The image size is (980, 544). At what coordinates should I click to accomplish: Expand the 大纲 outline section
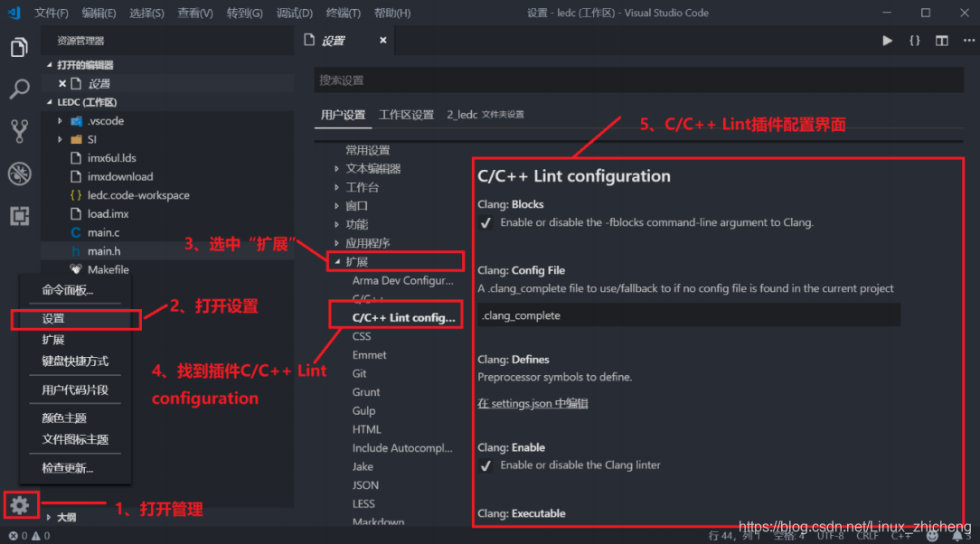(x=49, y=517)
